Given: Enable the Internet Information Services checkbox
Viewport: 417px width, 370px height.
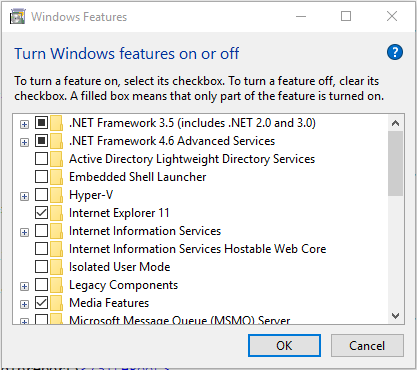Looking at the screenshot, I should (x=41, y=231).
